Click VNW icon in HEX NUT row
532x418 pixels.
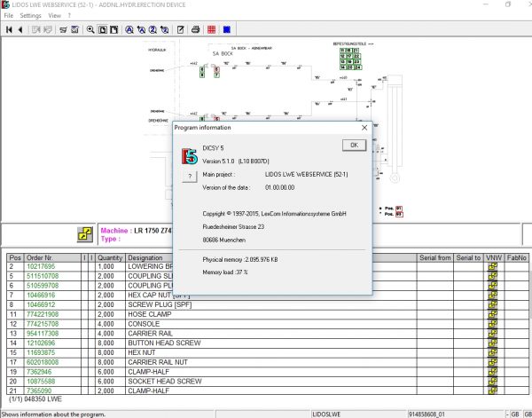pyautogui.click(x=493, y=353)
